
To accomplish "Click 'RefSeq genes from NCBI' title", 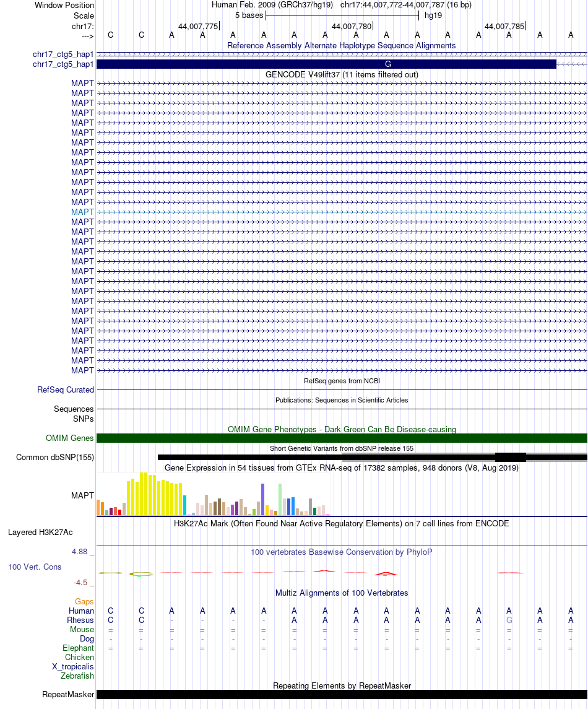I will (342, 381).
